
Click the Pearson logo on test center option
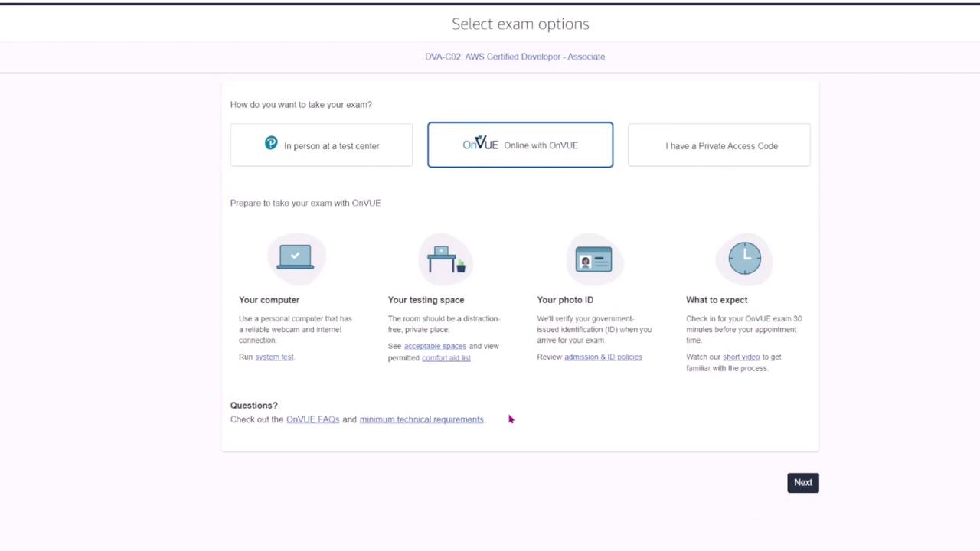(271, 143)
